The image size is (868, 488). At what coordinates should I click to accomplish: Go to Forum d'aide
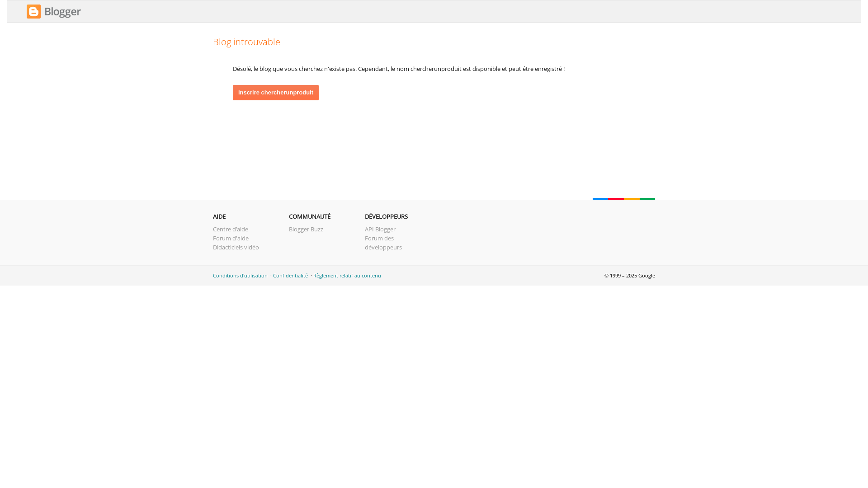[231, 238]
